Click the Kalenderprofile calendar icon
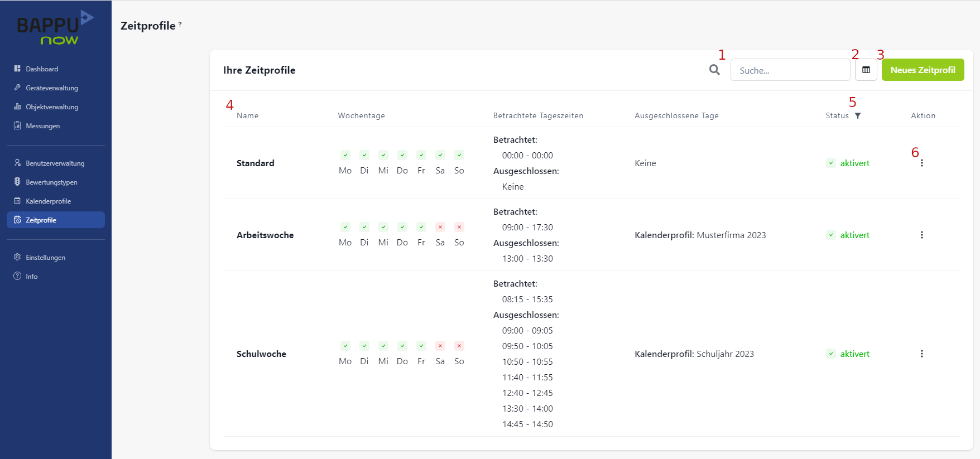Screen dimensions: 980x459 (17, 201)
